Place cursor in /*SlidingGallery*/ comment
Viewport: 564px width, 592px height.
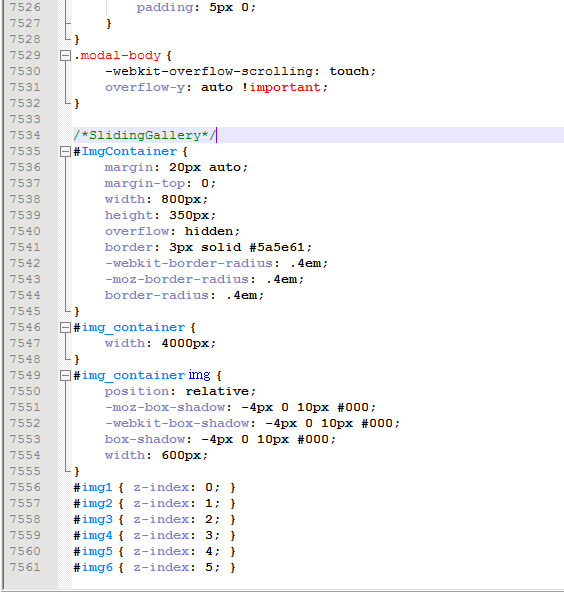[145, 135]
